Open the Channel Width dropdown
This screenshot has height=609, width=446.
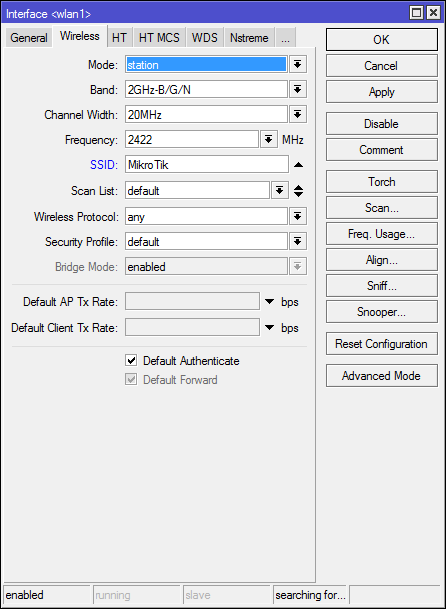(x=298, y=115)
